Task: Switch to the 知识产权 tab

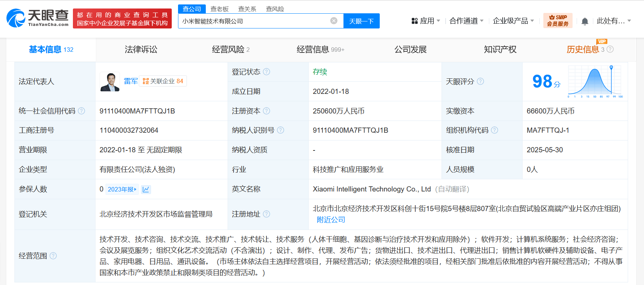Action: tap(500, 50)
